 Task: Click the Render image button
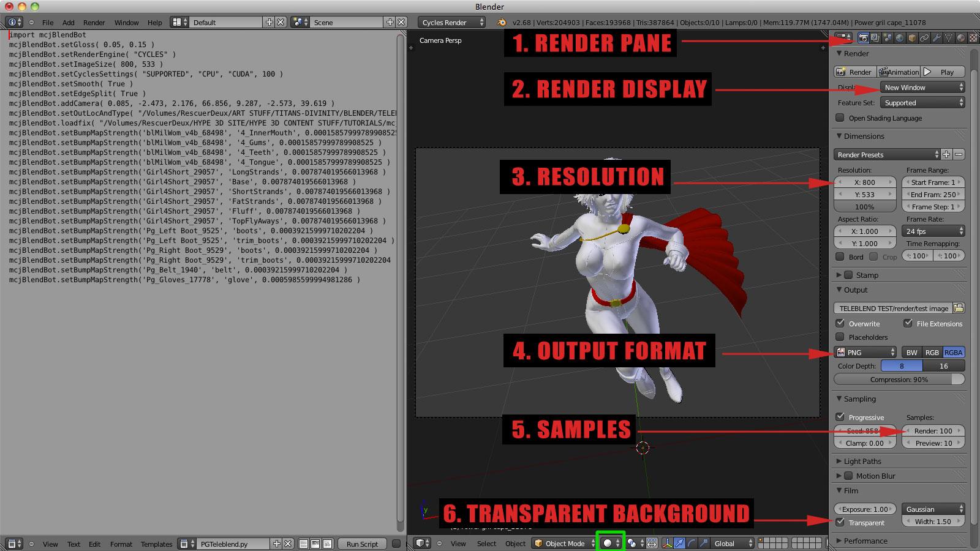point(855,72)
